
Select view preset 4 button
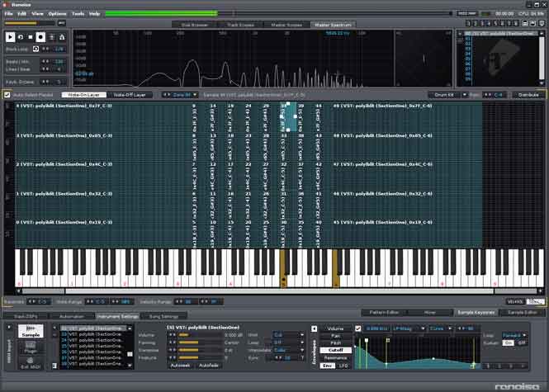[x=489, y=23]
